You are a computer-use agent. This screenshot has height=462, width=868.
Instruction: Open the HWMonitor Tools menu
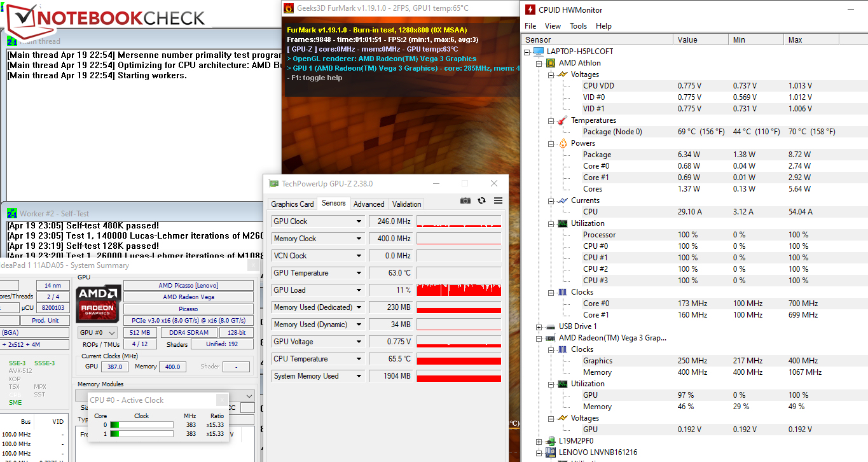tap(578, 26)
